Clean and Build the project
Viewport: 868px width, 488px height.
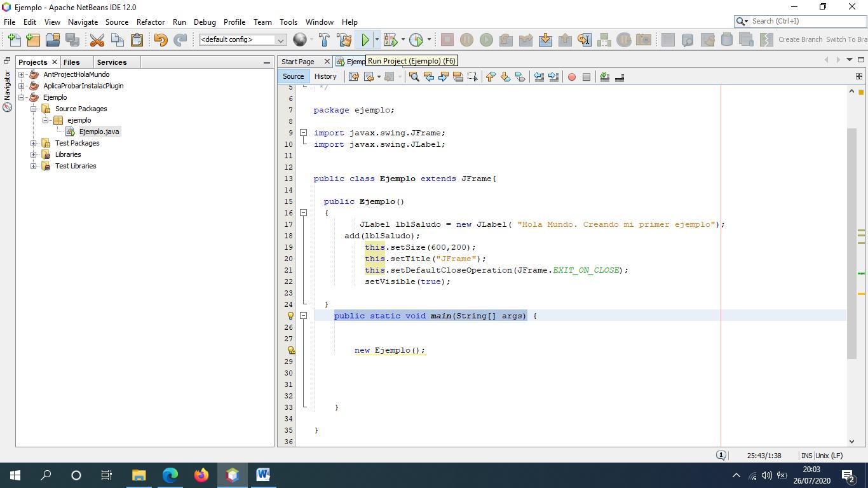[x=344, y=39]
